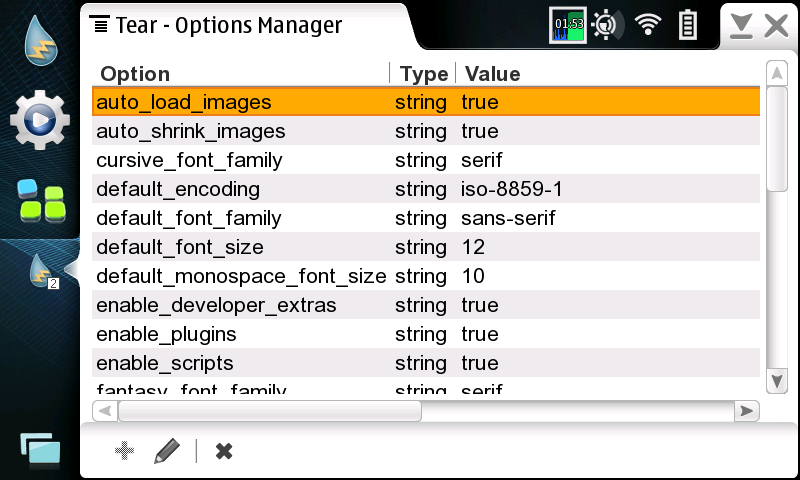
Task: Add a new option with plus icon
Action: [x=124, y=451]
